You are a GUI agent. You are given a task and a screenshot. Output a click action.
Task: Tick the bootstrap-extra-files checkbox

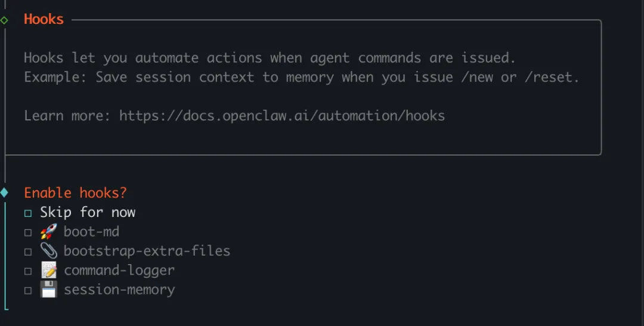point(28,252)
